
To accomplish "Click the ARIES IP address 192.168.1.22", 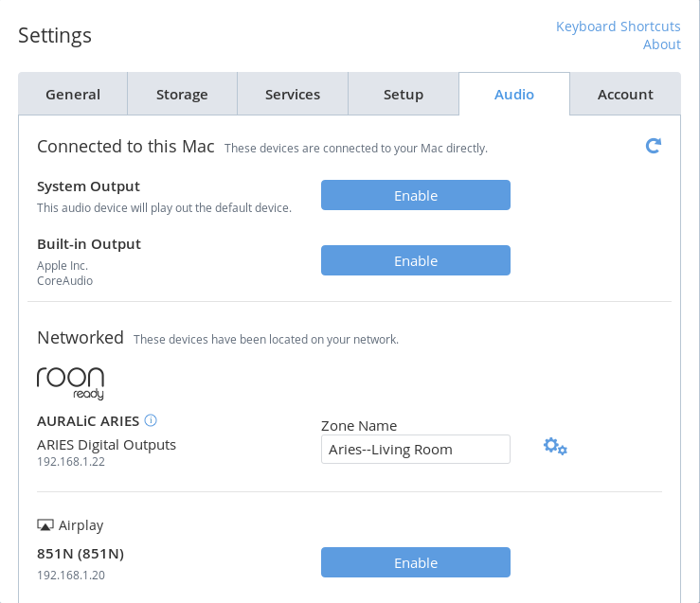I will pos(71,462).
